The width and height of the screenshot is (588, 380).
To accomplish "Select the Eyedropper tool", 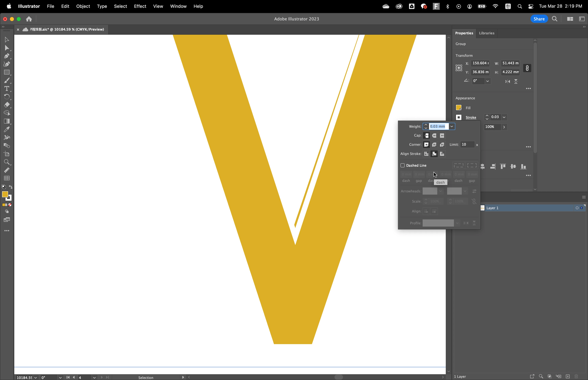I will point(7,129).
